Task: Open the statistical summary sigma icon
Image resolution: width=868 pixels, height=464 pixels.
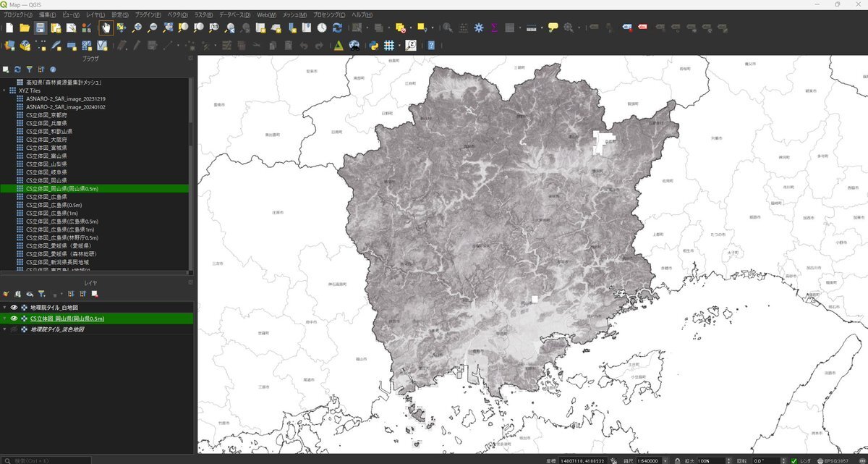Action: pyautogui.click(x=494, y=28)
